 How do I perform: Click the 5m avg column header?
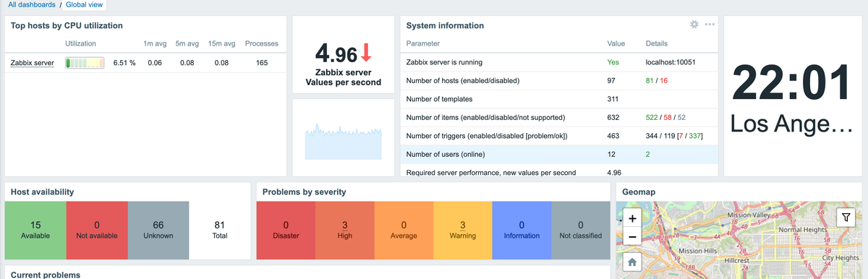tap(187, 43)
